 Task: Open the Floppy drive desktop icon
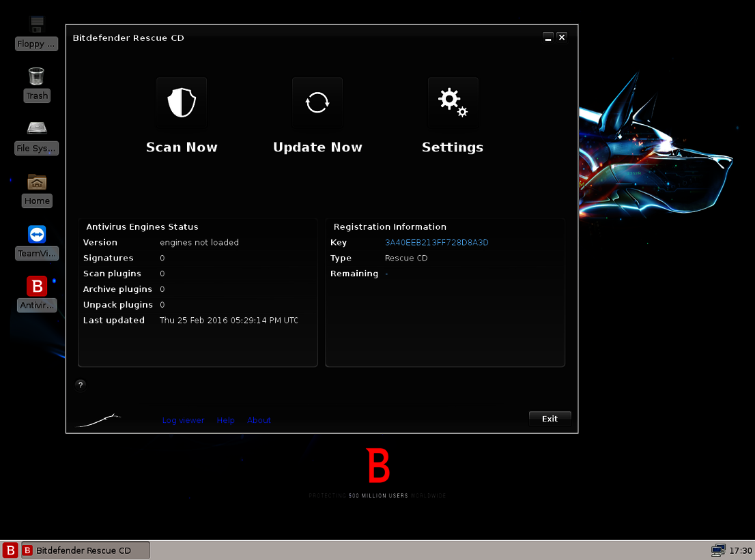coord(36,25)
